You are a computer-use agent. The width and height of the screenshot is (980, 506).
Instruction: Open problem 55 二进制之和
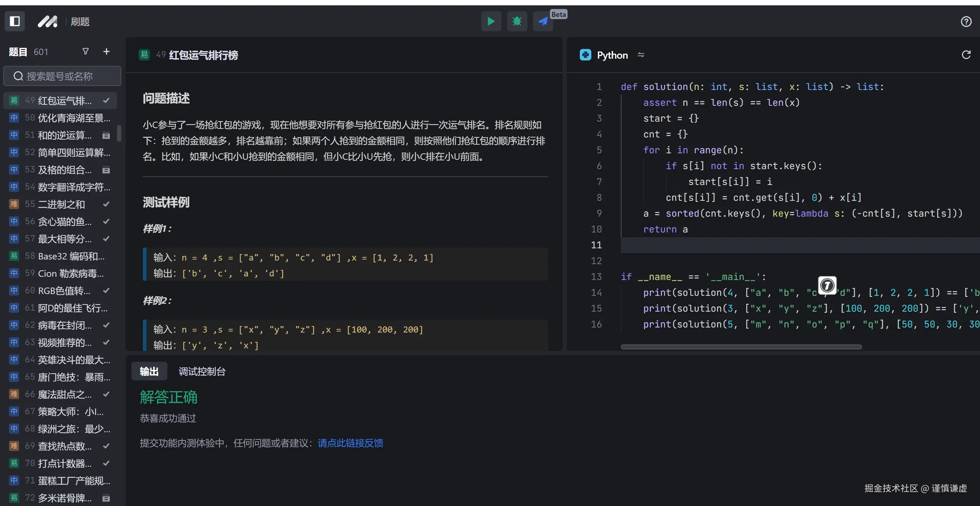click(x=61, y=204)
